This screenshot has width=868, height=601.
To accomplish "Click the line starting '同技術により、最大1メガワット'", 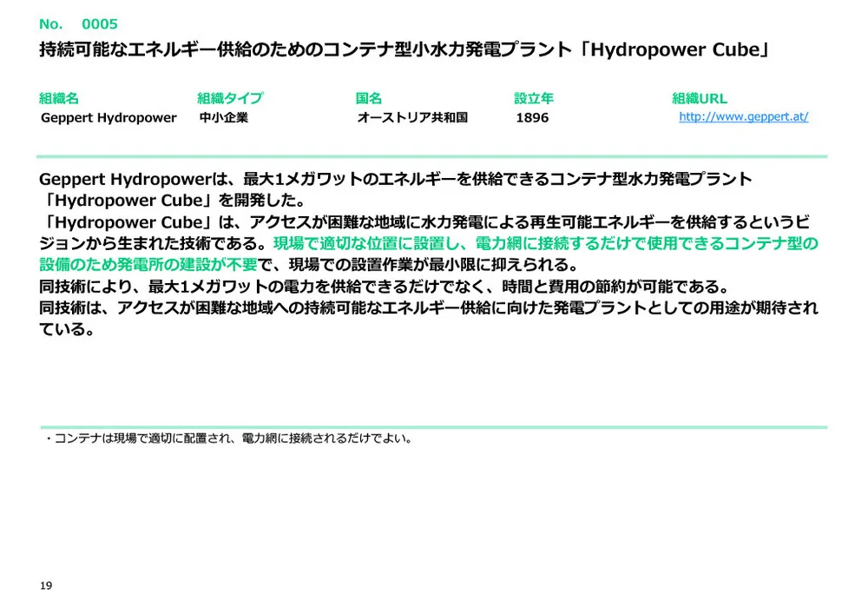I will pos(385,287).
